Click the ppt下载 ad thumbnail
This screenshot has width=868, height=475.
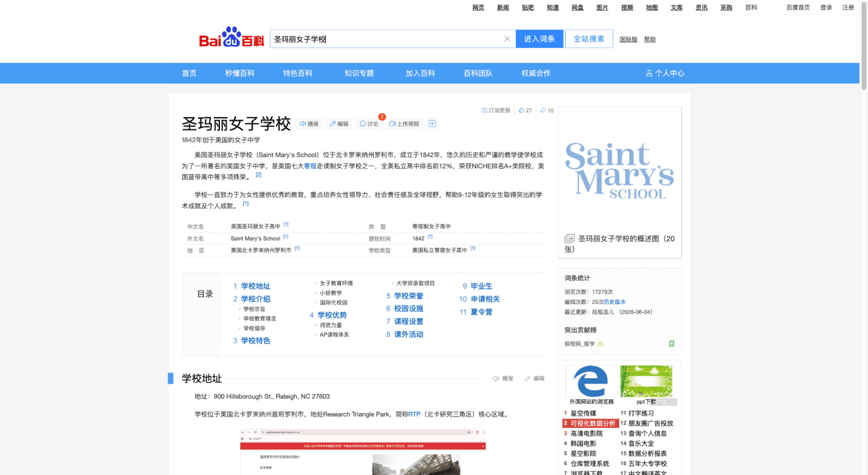pyautogui.click(x=646, y=381)
